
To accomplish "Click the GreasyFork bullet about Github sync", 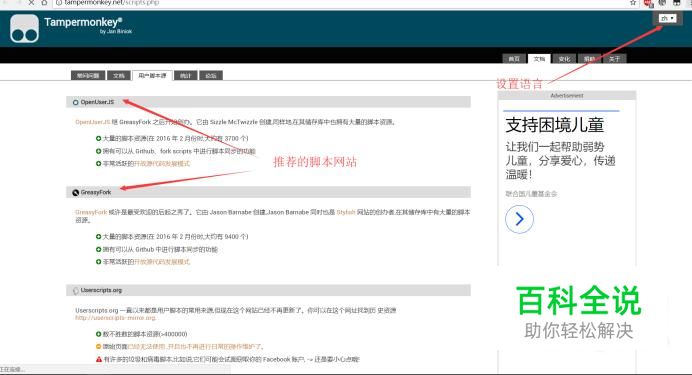I will 160,249.
